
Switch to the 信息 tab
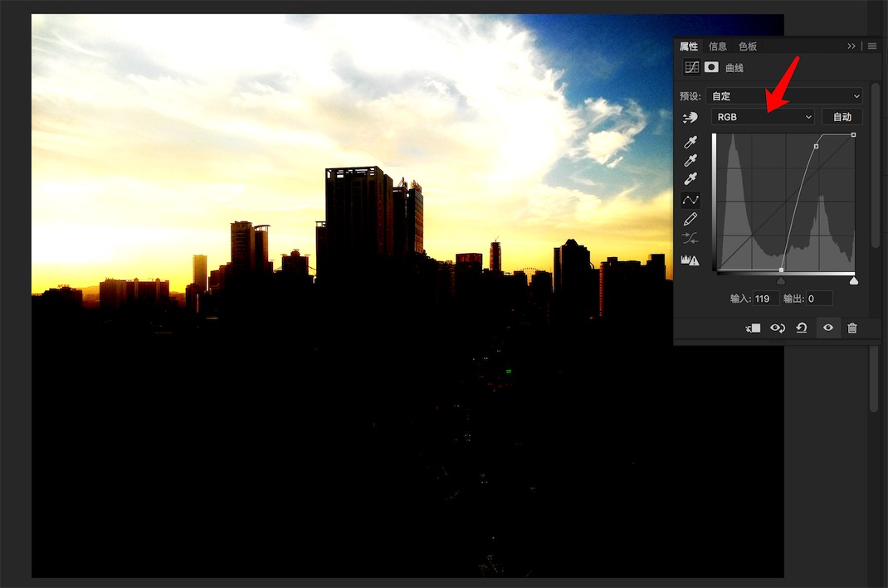(x=718, y=46)
